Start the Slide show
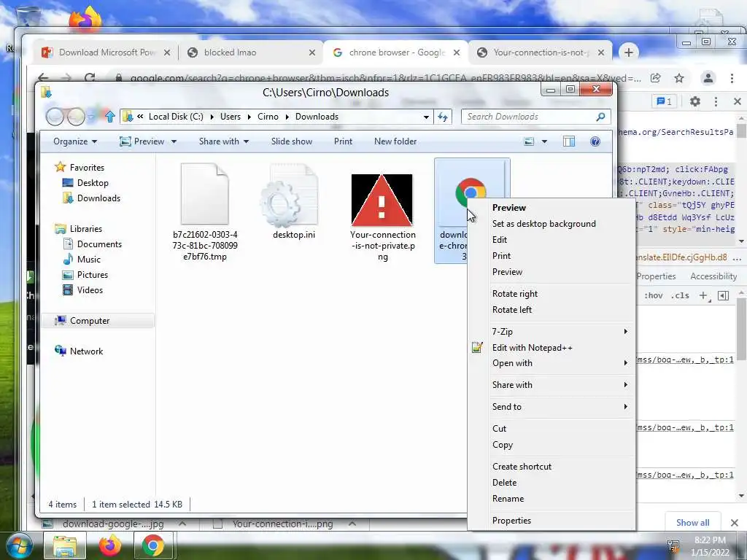Viewport: 747px width, 560px height. coord(292,141)
